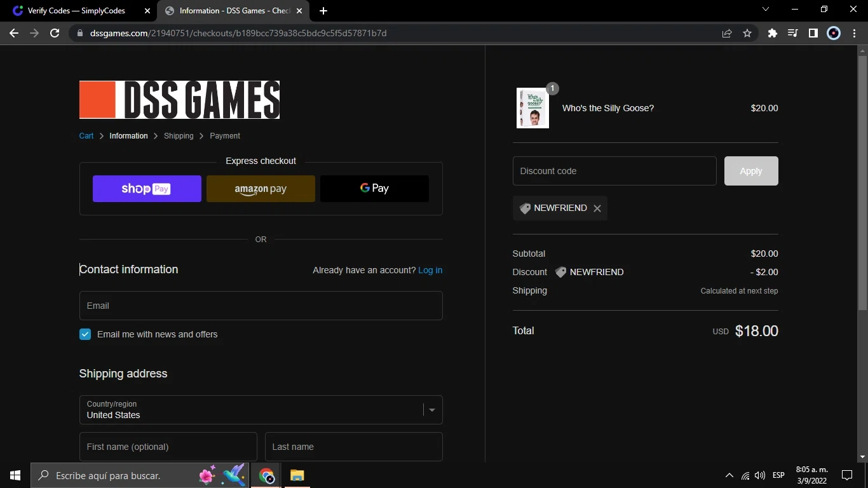Screen dimensions: 868x488
Task: Open the Wi-Fi network tray icon
Action: (x=745, y=475)
